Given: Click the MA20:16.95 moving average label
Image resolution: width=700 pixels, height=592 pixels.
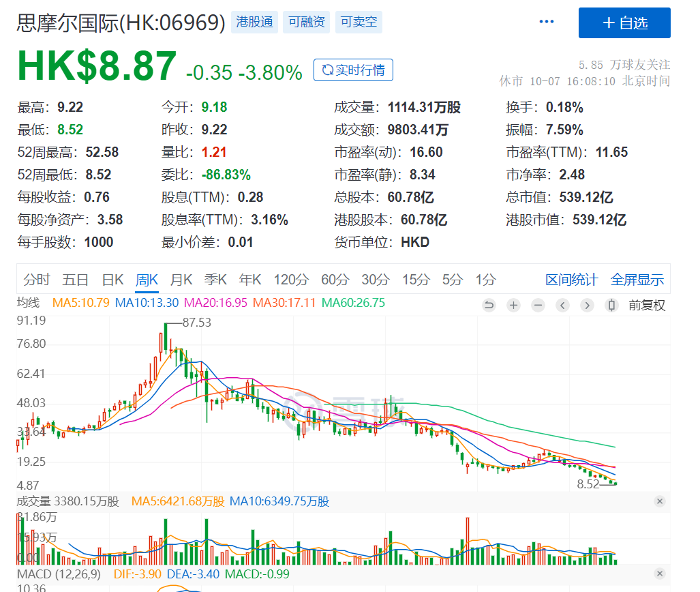Looking at the screenshot, I should coord(215,303).
